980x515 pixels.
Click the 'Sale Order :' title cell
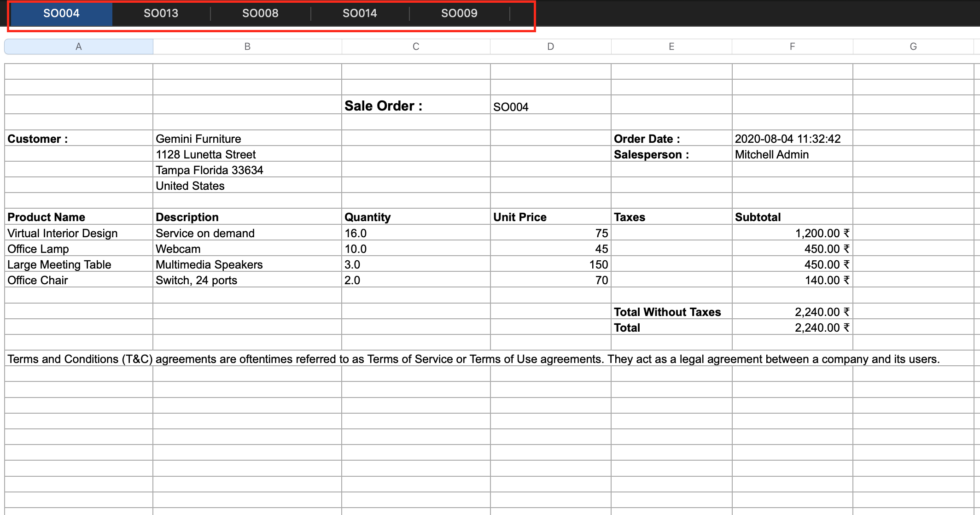416,105
